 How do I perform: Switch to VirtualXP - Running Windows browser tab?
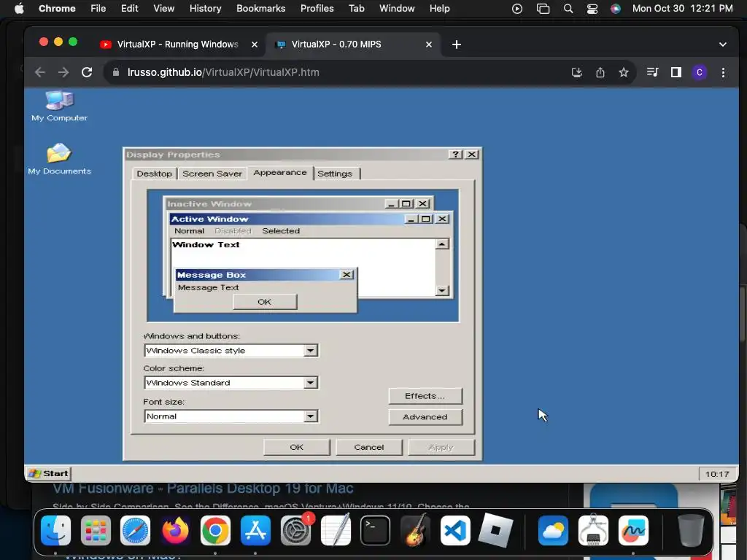(x=178, y=44)
